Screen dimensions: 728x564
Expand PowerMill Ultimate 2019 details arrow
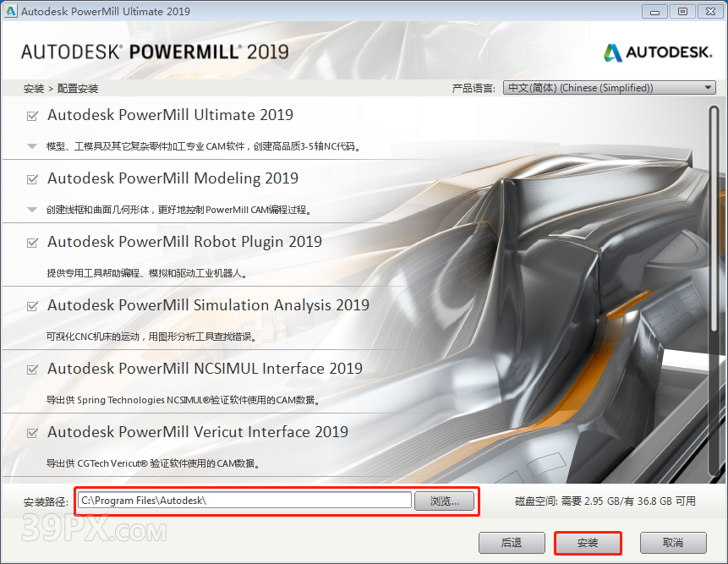click(x=32, y=146)
